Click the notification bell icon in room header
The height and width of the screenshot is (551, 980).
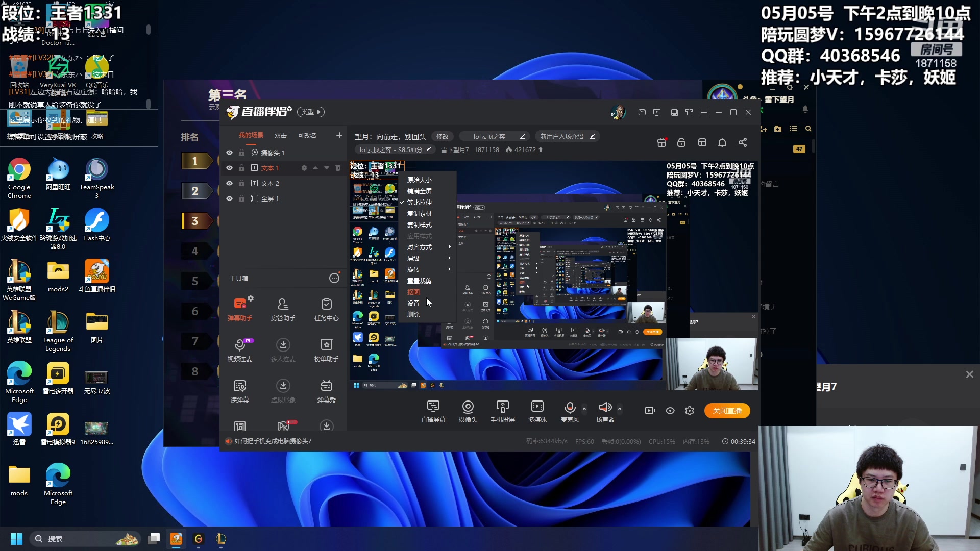click(722, 143)
